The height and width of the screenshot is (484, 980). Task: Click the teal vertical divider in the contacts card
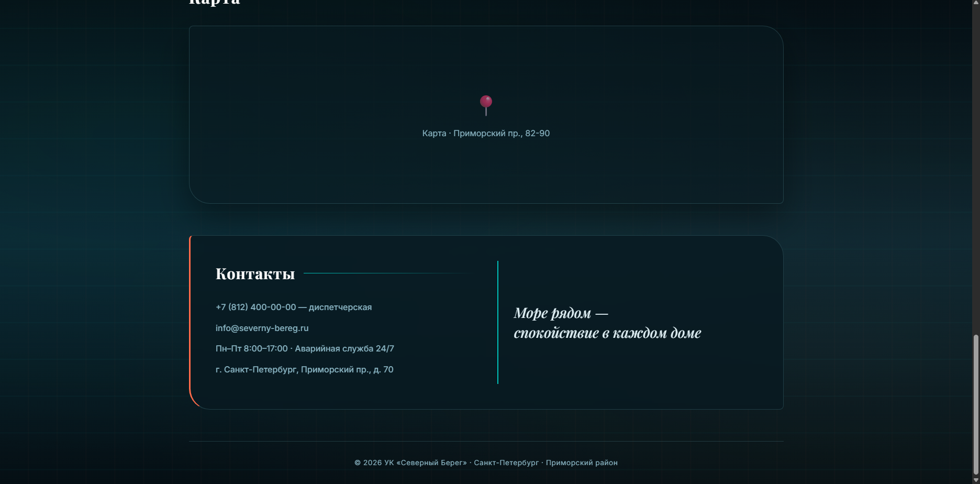[x=498, y=323]
